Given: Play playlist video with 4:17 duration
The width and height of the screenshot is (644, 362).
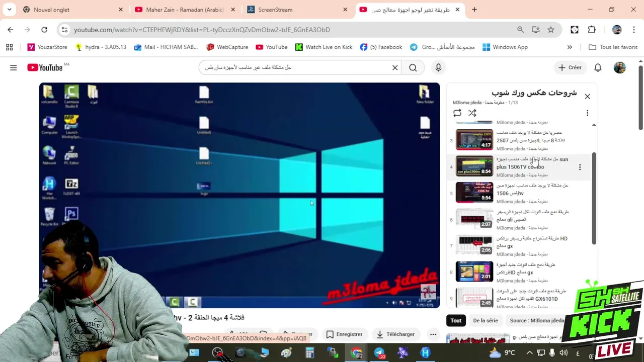Looking at the screenshot, I should (x=474, y=140).
